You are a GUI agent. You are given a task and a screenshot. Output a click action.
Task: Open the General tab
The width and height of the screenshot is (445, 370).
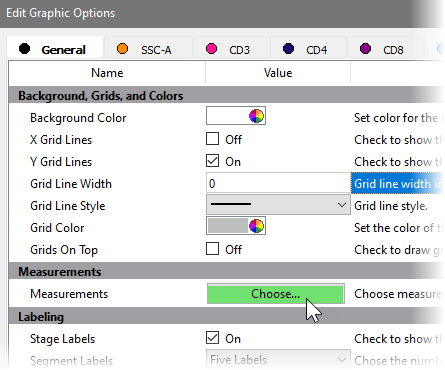[x=55, y=49]
